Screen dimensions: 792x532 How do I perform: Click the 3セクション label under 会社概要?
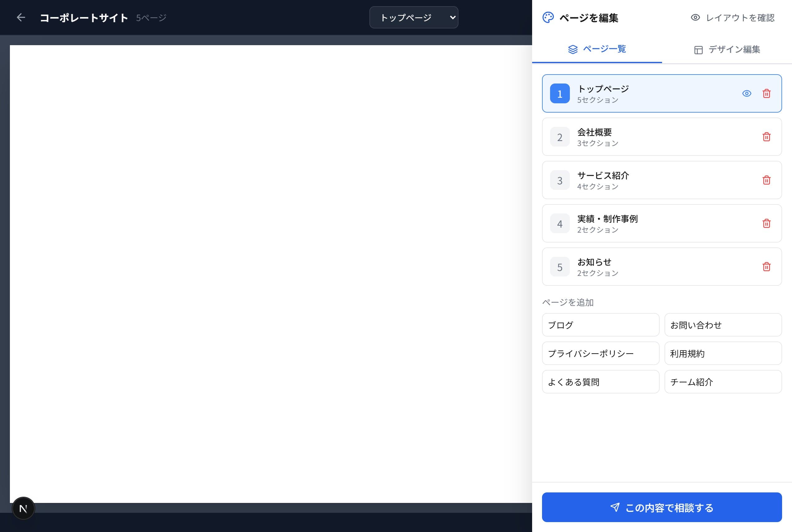[598, 143]
